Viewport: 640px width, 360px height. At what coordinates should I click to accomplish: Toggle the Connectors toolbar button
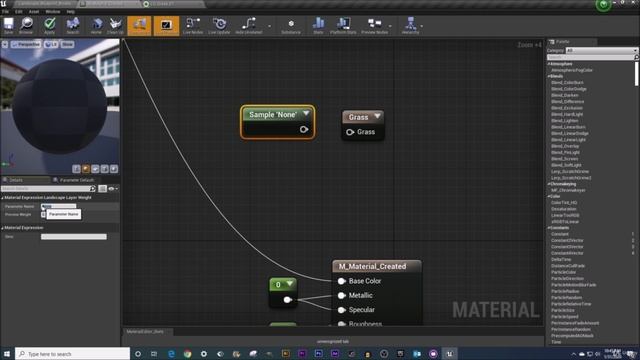click(x=139, y=26)
